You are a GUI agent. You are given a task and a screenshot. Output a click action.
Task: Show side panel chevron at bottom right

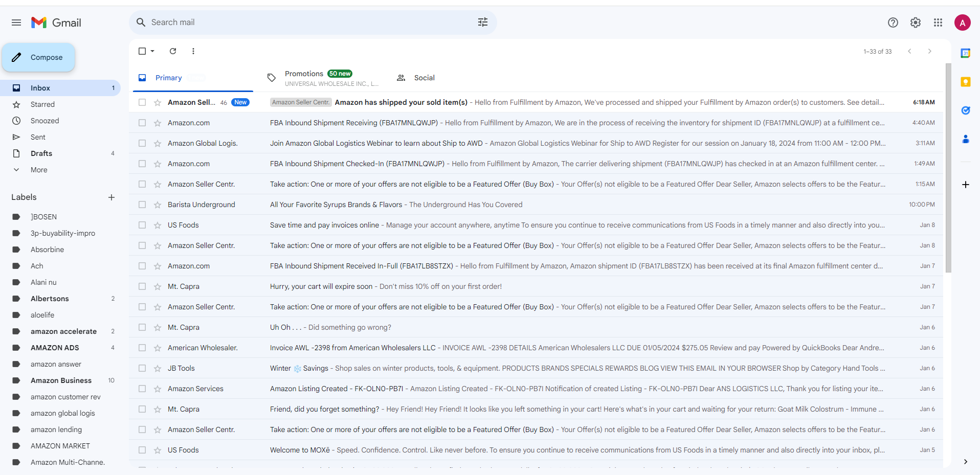(966, 462)
